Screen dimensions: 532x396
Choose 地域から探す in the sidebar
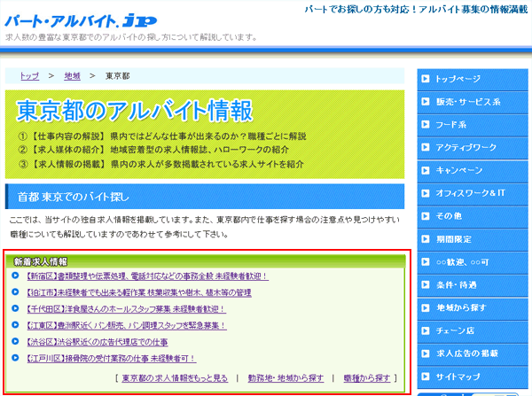[473, 308]
